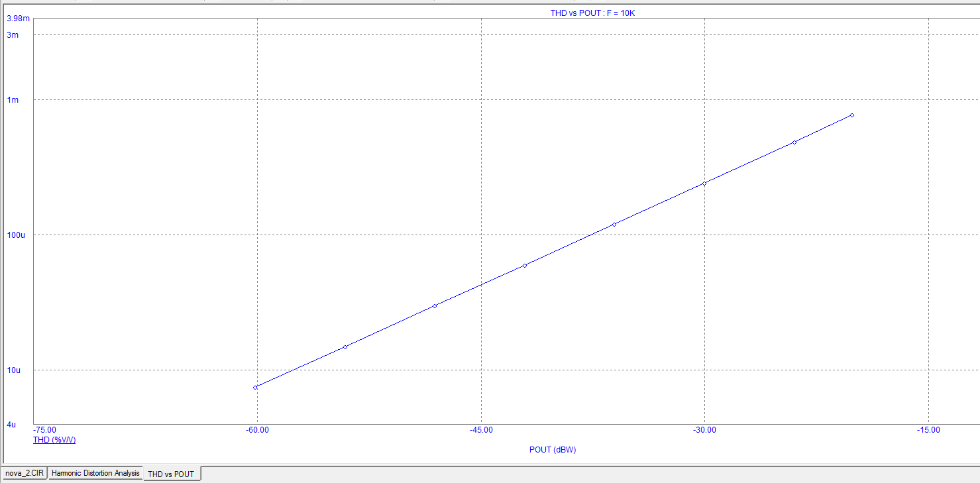Viewport: 980px width, 483px height.
Task: Select the topmost data point ending the curve
Action: [x=852, y=115]
